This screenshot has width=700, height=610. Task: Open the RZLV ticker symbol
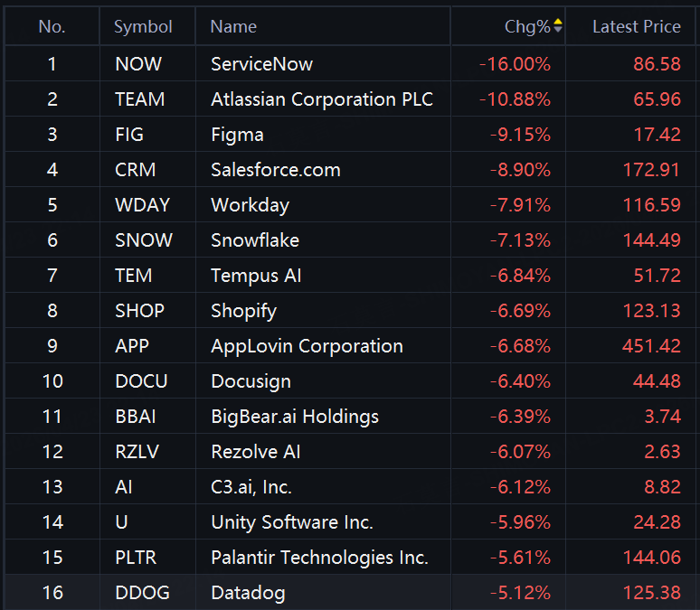coord(139,452)
